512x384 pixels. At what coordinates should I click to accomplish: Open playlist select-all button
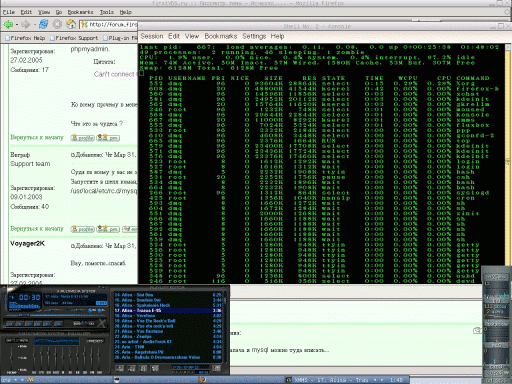click(143, 368)
